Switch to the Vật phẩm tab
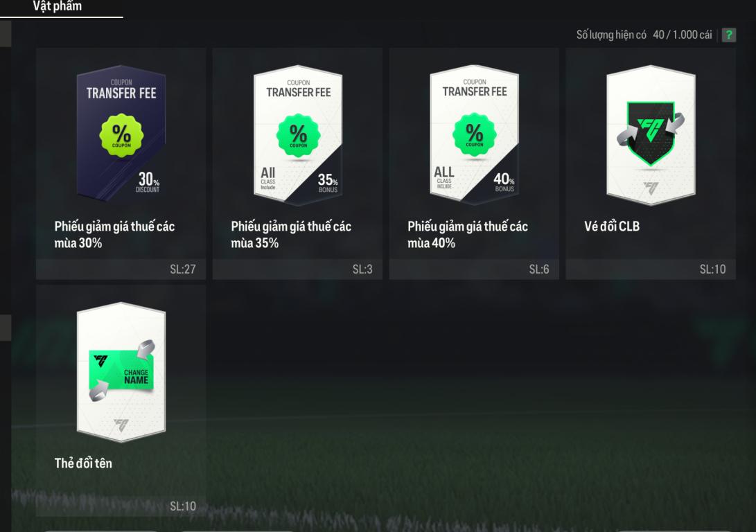This screenshot has height=532, width=756. click(x=58, y=7)
